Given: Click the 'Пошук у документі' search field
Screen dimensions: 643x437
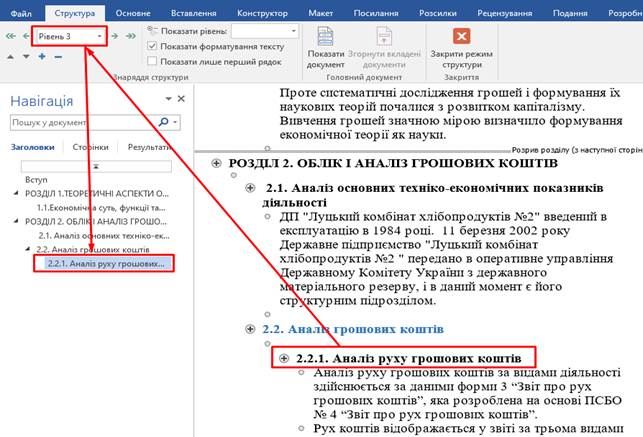Looking at the screenshot, I should pos(80,123).
